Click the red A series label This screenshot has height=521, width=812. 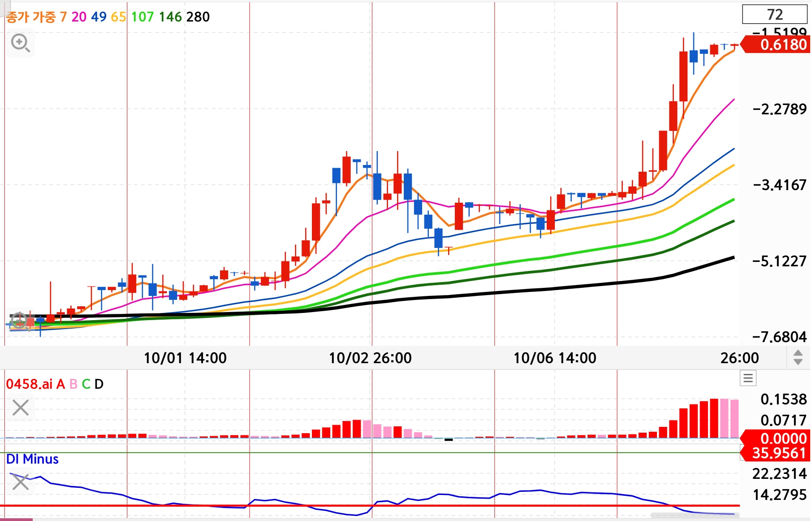(60, 384)
